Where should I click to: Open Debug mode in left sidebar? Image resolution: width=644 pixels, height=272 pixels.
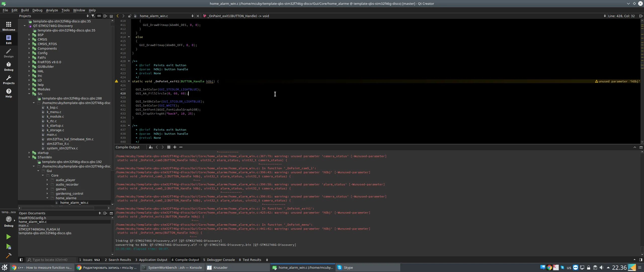point(9,66)
